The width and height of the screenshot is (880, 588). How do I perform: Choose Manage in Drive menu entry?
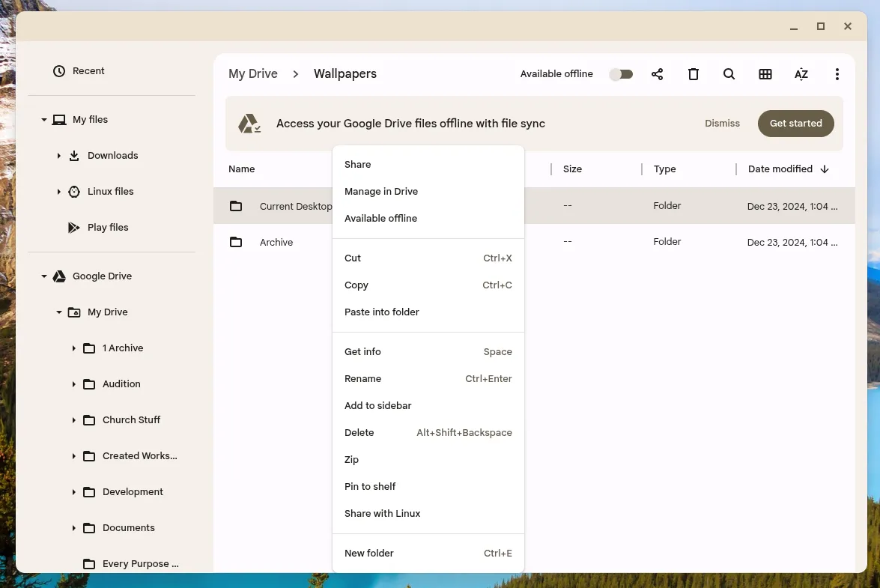[381, 192]
